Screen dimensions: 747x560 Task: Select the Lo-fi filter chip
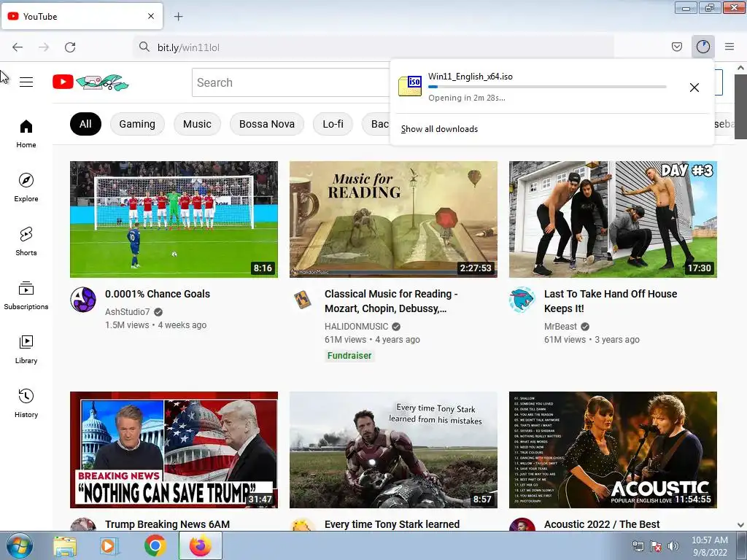point(333,124)
